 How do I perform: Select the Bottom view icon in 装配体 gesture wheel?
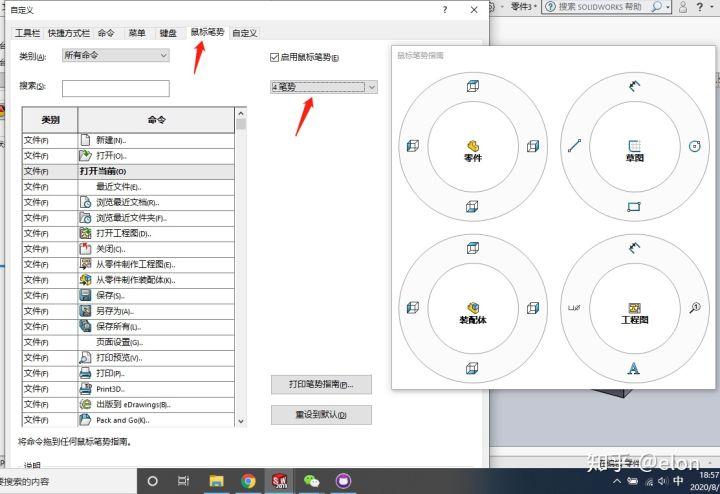click(472, 368)
